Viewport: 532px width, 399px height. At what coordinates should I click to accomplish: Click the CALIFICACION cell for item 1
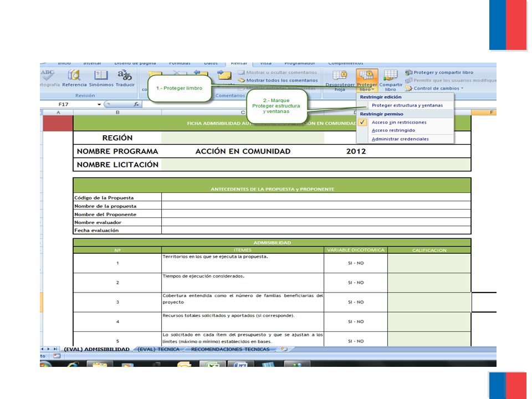click(x=429, y=263)
